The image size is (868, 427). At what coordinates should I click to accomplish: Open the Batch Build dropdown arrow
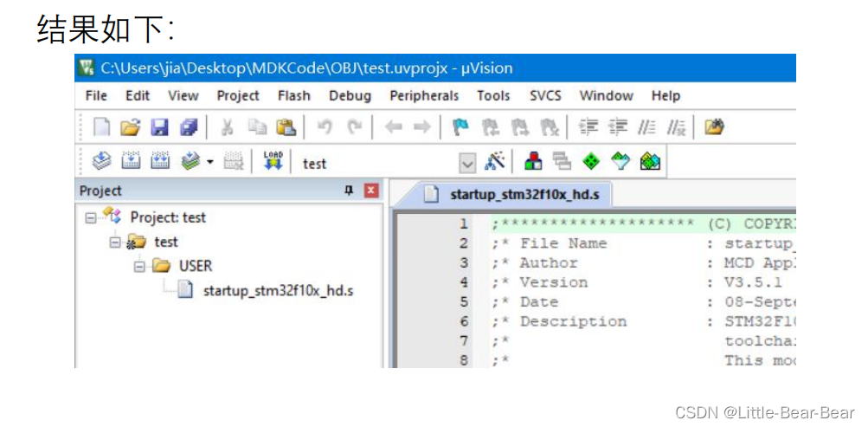(209, 162)
